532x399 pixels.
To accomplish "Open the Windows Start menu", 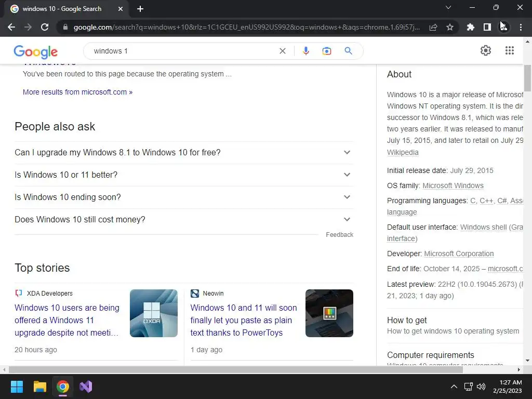I will (17, 387).
